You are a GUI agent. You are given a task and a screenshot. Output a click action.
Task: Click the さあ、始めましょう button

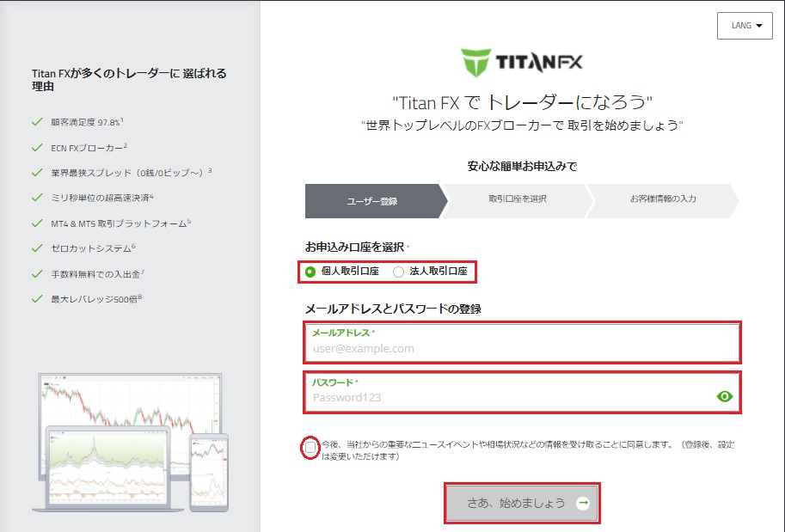click(522, 503)
